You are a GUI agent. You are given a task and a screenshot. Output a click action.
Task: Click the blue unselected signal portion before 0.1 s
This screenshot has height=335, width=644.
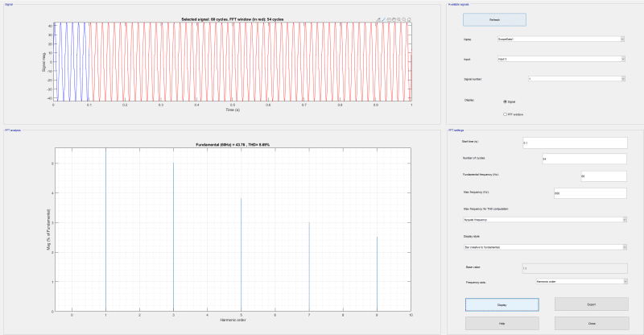[x=71, y=62]
